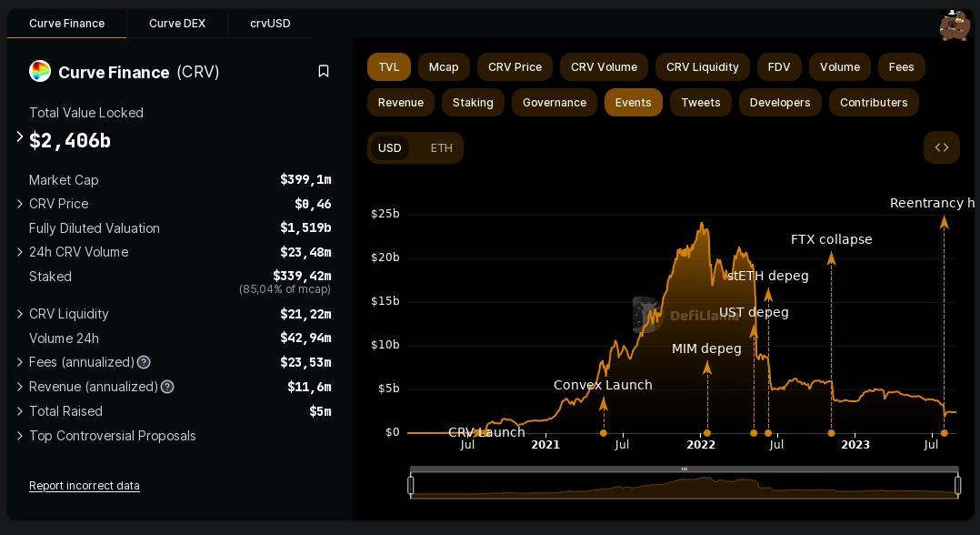
Task: Toggle the TVL chart metric
Action: pyautogui.click(x=389, y=67)
